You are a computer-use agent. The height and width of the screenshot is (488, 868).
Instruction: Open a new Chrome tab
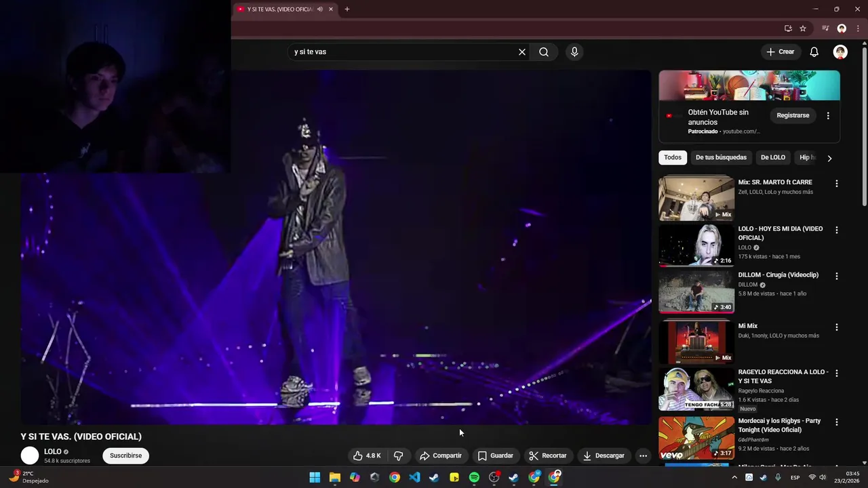point(347,9)
